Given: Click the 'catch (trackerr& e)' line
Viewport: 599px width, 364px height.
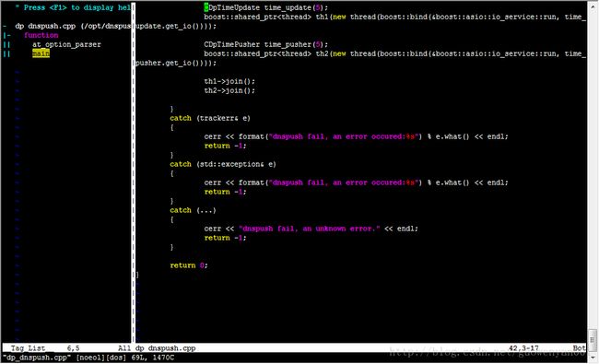Looking at the screenshot, I should pos(210,118).
